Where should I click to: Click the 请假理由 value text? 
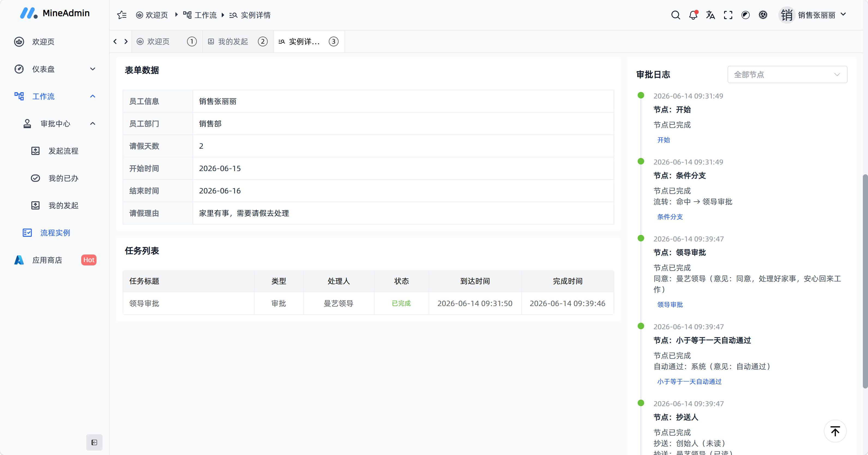click(244, 213)
